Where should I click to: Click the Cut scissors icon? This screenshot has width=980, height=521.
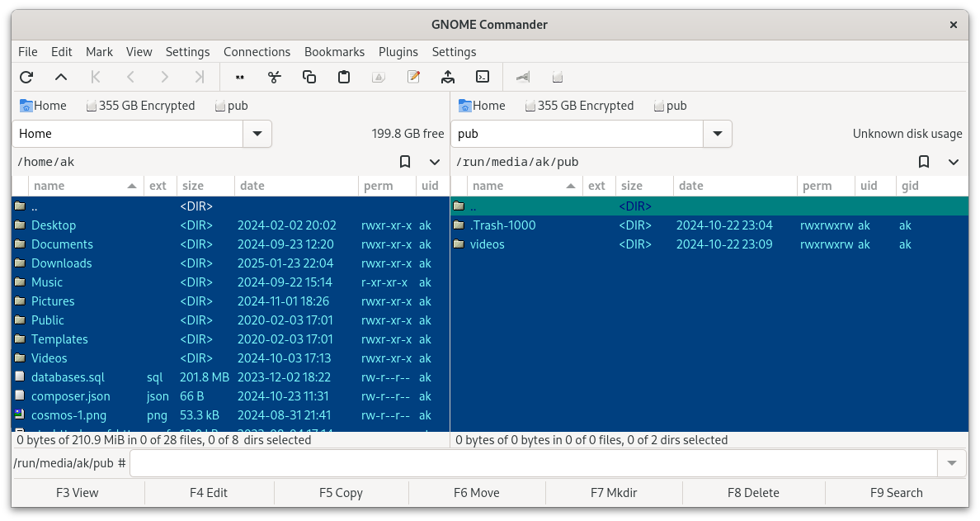click(275, 77)
